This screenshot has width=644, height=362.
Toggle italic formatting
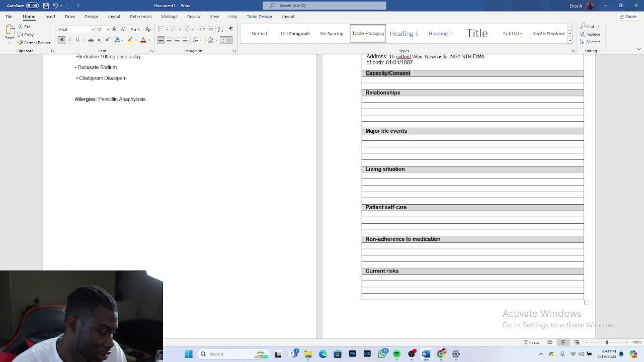[69, 40]
